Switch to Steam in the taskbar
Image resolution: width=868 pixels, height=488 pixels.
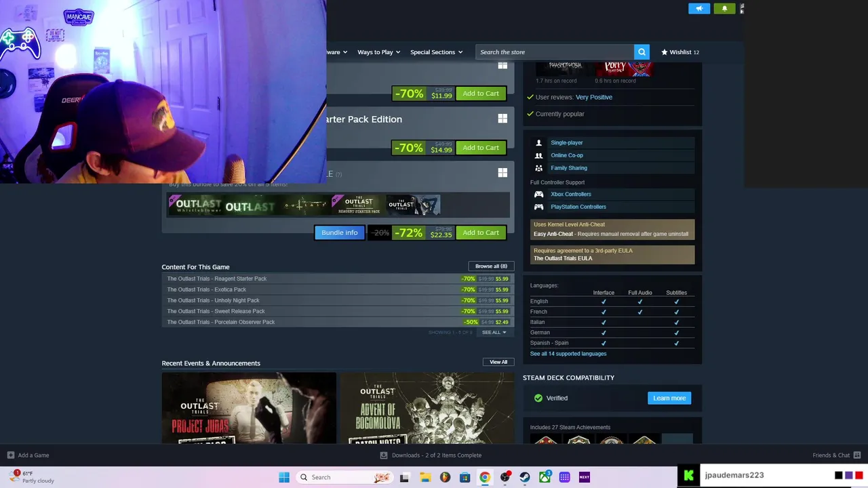(525, 477)
